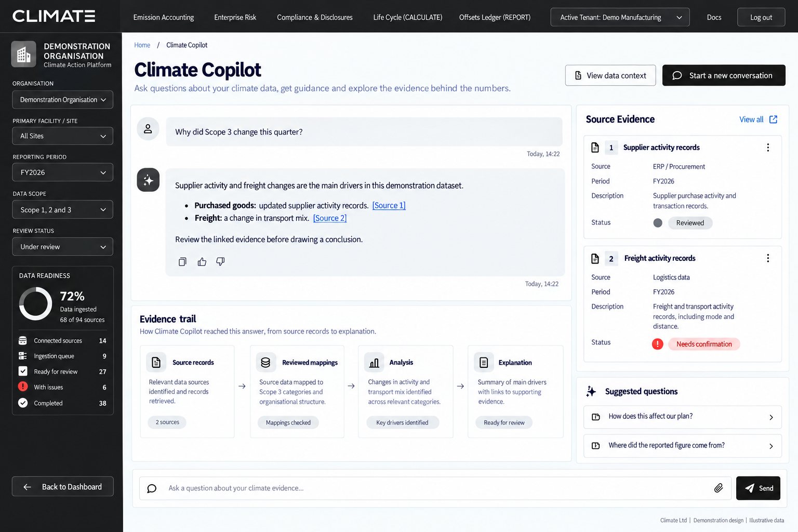Give the answer a thumbs up
798x532 pixels.
click(x=202, y=262)
